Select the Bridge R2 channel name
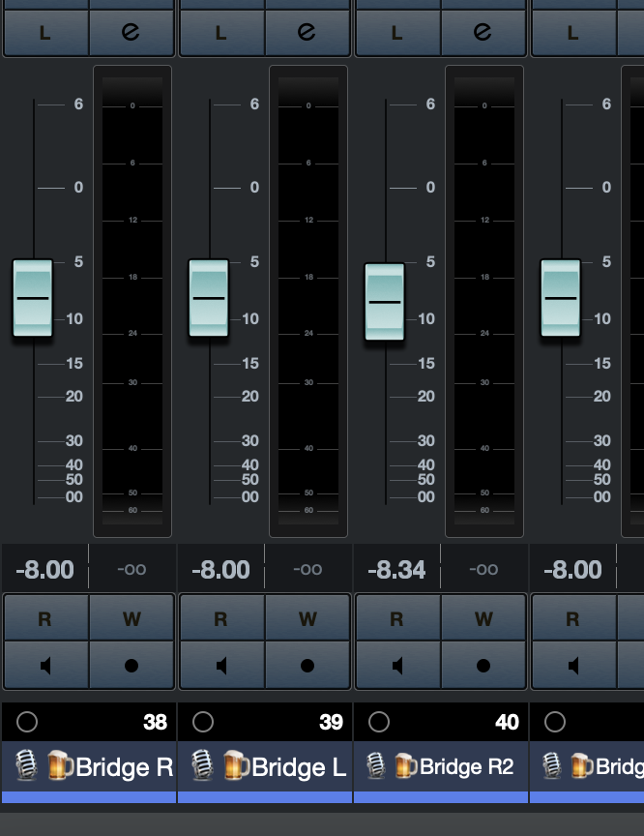 (x=467, y=766)
